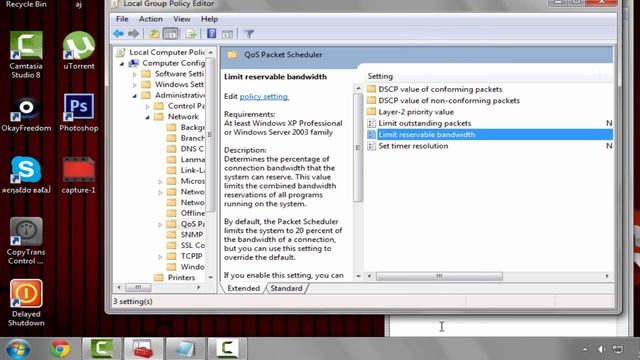The height and width of the screenshot is (360, 640).
Task: Click the first Camtasia taskbar button
Action: 102,349
